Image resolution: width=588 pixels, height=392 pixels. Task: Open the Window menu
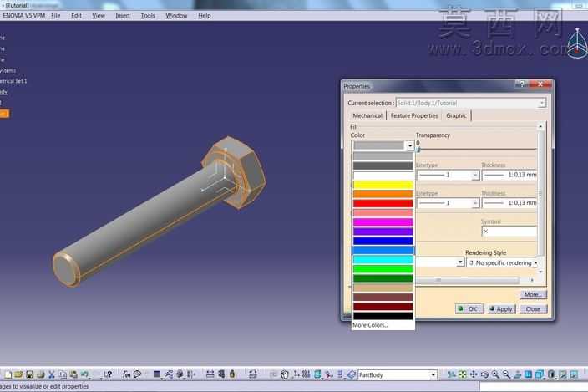[x=176, y=15]
